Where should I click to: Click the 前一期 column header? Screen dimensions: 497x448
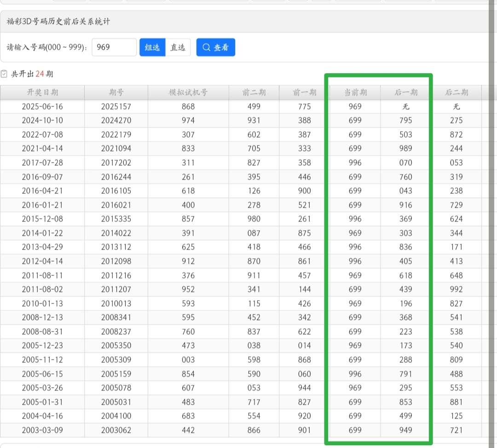pyautogui.click(x=304, y=92)
